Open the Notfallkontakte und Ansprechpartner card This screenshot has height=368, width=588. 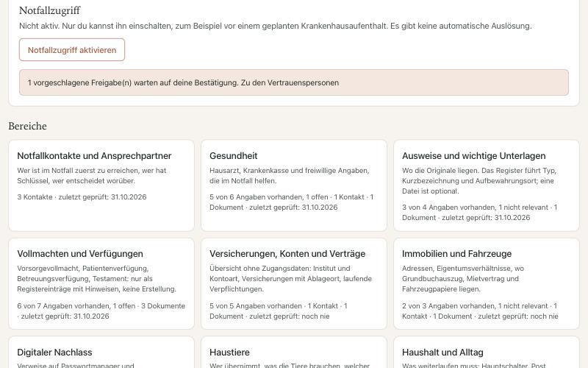point(101,185)
